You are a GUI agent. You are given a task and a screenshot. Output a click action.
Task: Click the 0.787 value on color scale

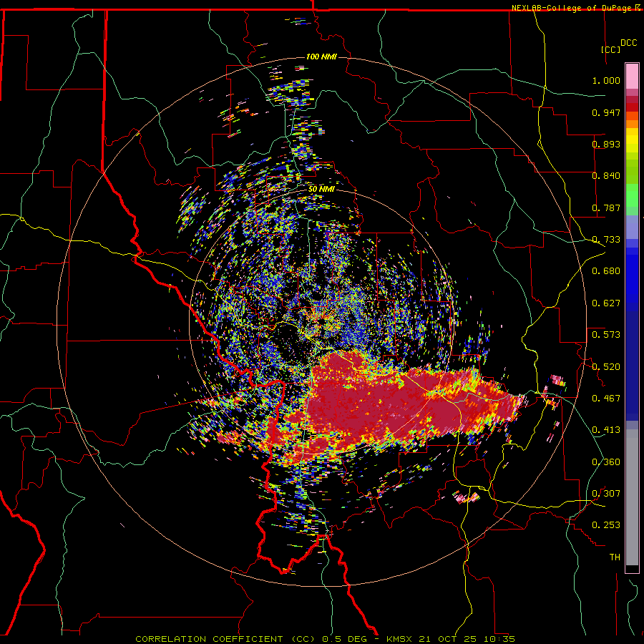(606, 208)
